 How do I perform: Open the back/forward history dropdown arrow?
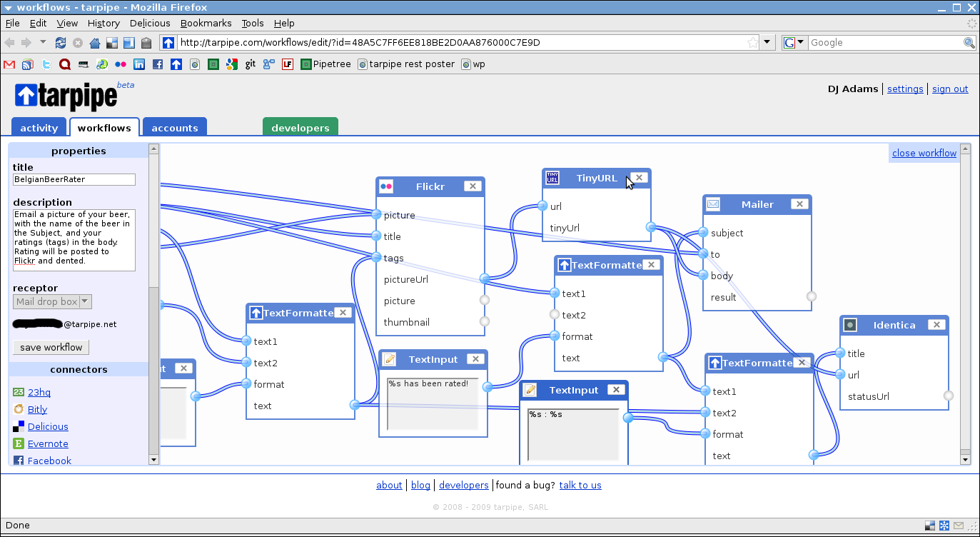(x=43, y=43)
